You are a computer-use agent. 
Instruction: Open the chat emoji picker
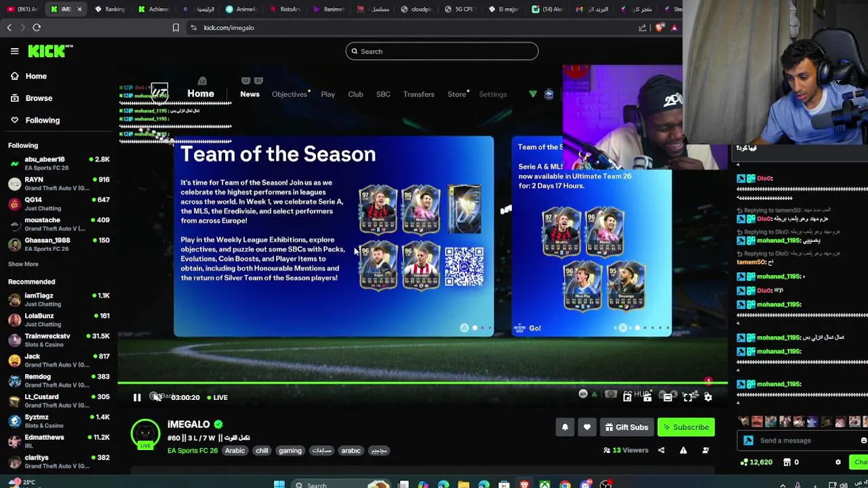pos(863,441)
